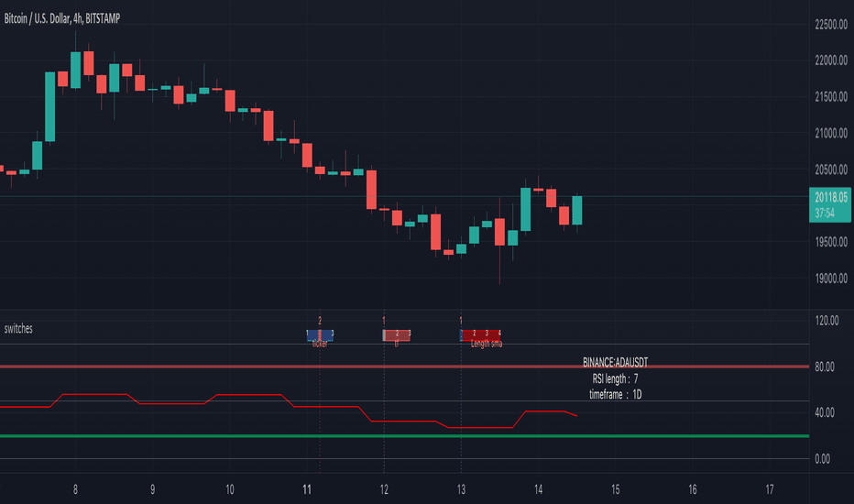Click the current price label 20118.05
This screenshot has width=854, height=504.
tap(830, 197)
